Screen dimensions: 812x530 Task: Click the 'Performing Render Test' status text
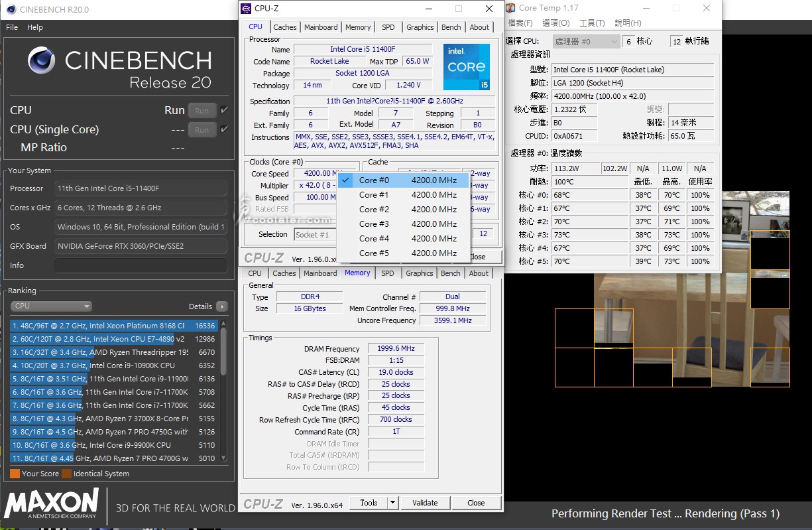pyautogui.click(x=665, y=513)
